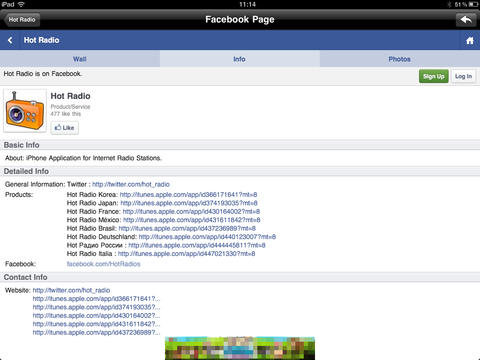Open the Hot Radio Deutschland iTunes link
The width and height of the screenshot is (480, 360).
[207, 237]
